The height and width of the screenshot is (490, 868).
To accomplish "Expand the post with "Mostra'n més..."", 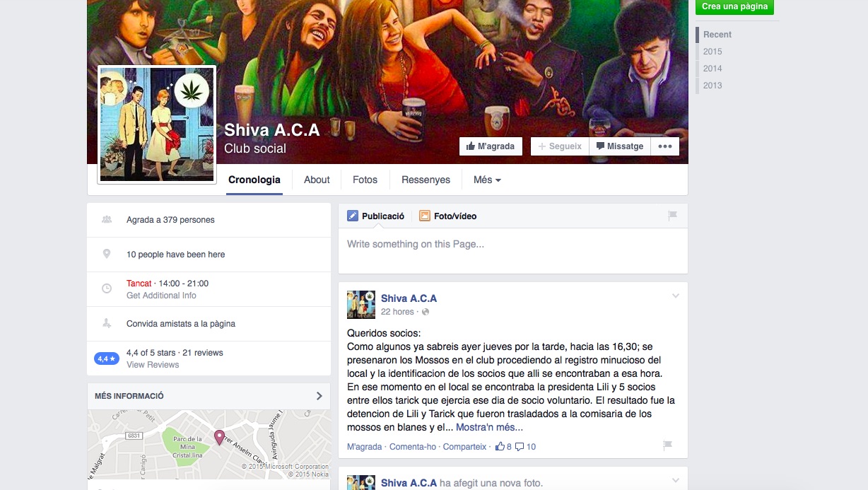I will [489, 427].
